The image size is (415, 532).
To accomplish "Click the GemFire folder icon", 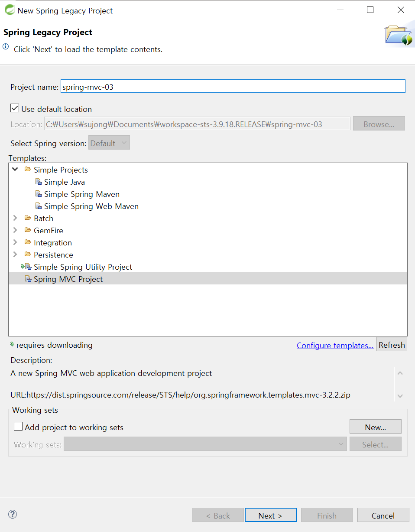I will pyautogui.click(x=28, y=230).
